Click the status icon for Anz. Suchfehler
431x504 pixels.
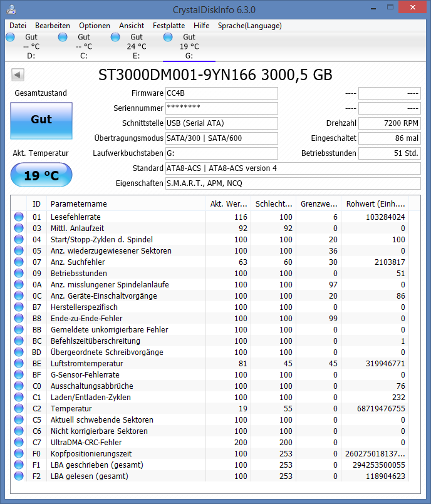tap(19, 262)
